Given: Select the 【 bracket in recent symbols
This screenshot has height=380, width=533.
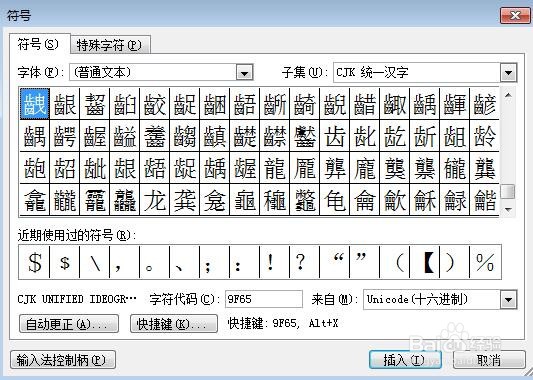Looking at the screenshot, I should (425, 262).
